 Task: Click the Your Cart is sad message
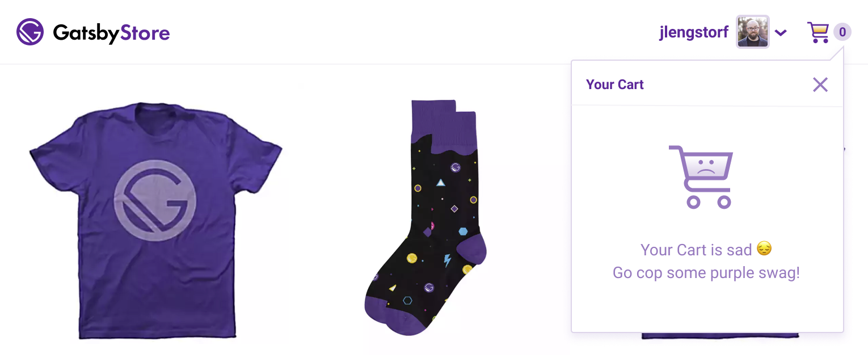(x=696, y=250)
